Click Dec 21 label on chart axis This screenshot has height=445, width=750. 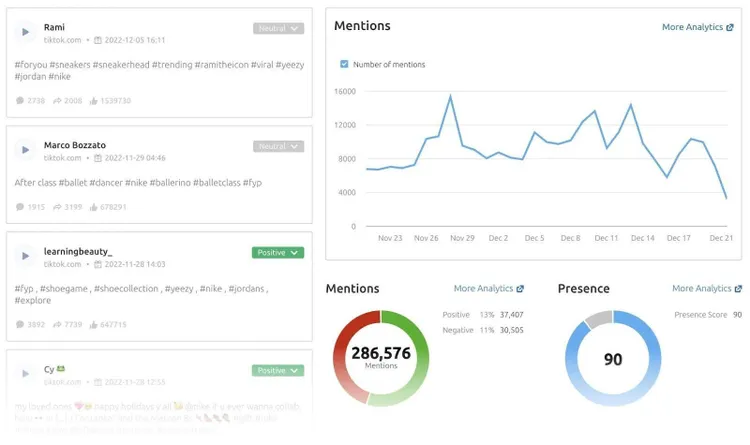tap(721, 238)
